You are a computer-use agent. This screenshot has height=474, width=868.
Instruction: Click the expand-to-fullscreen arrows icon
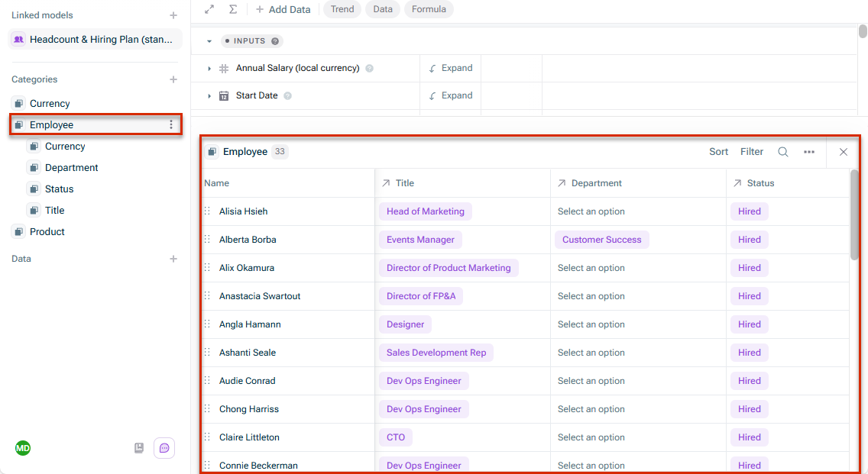(x=209, y=9)
